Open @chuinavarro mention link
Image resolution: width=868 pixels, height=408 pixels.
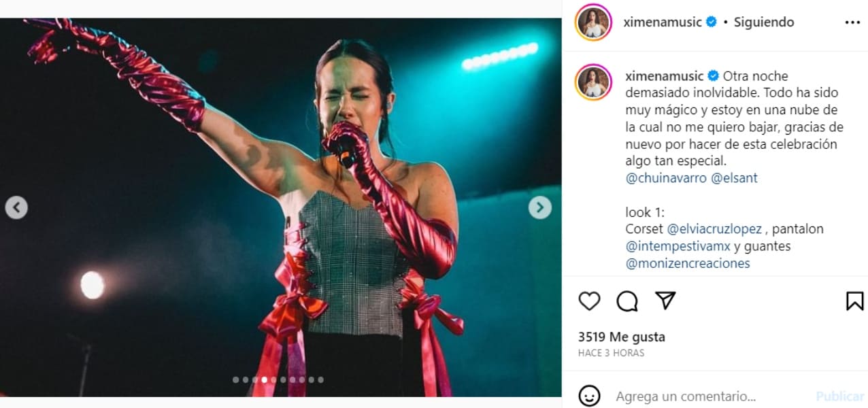[666, 178]
